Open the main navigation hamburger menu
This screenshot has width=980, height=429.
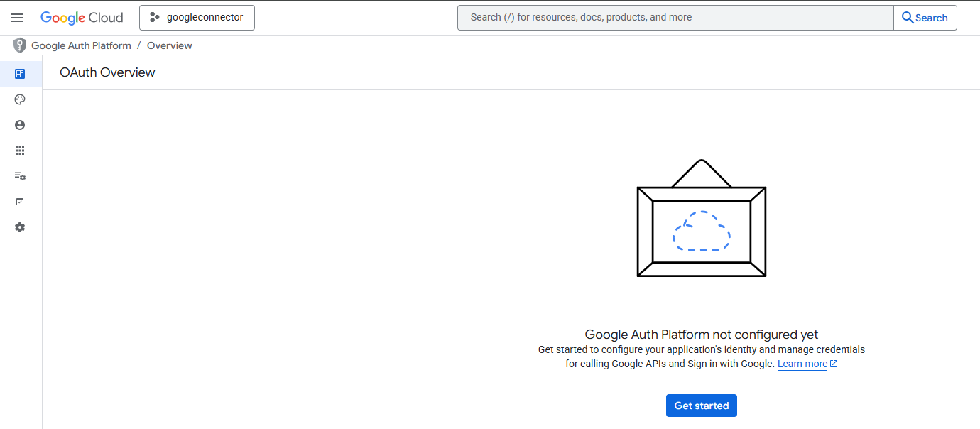click(17, 18)
